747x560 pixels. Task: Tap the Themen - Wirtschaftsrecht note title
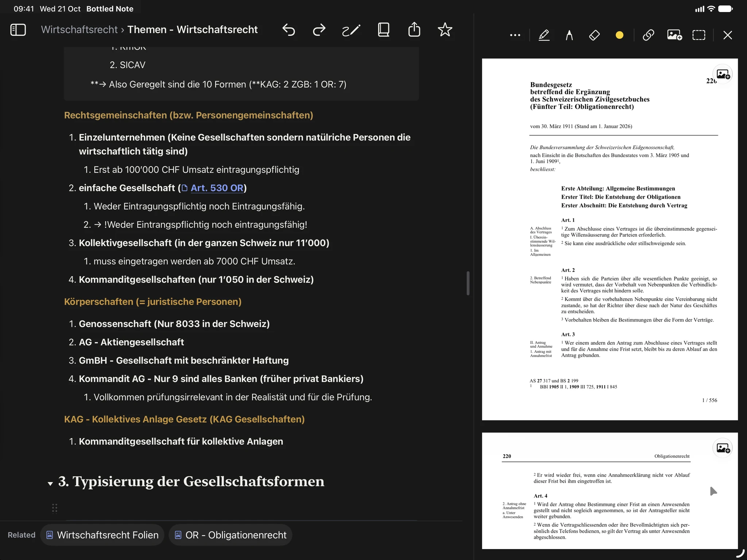(192, 30)
